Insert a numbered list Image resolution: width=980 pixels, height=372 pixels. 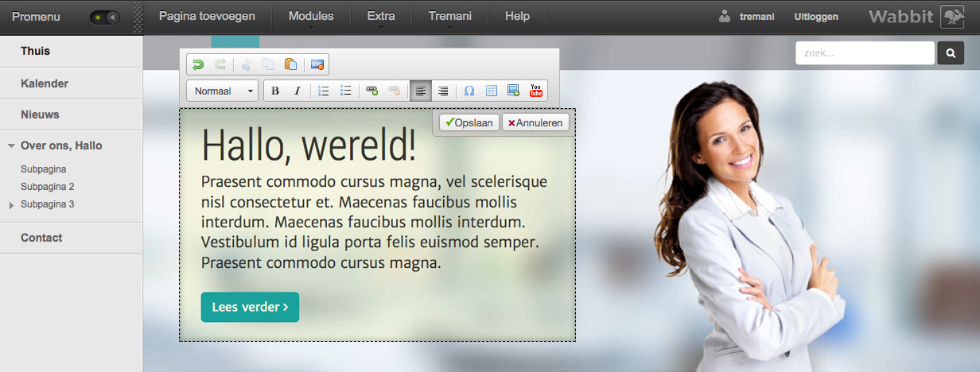point(324,91)
